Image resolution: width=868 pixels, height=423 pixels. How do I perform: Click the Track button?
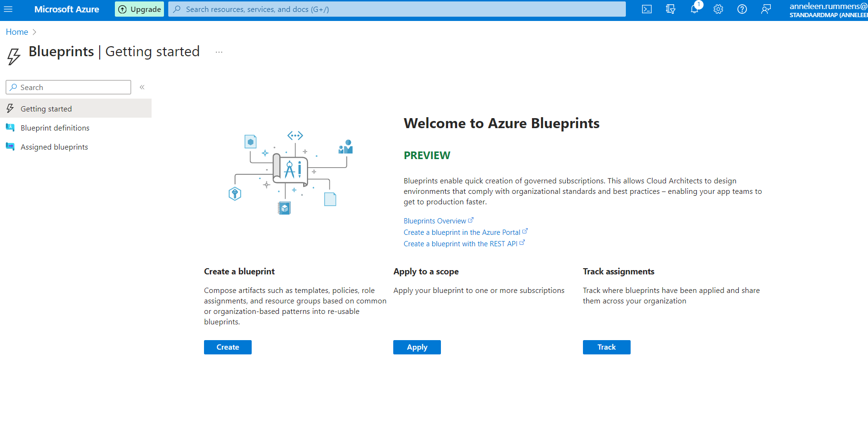pyautogui.click(x=607, y=347)
